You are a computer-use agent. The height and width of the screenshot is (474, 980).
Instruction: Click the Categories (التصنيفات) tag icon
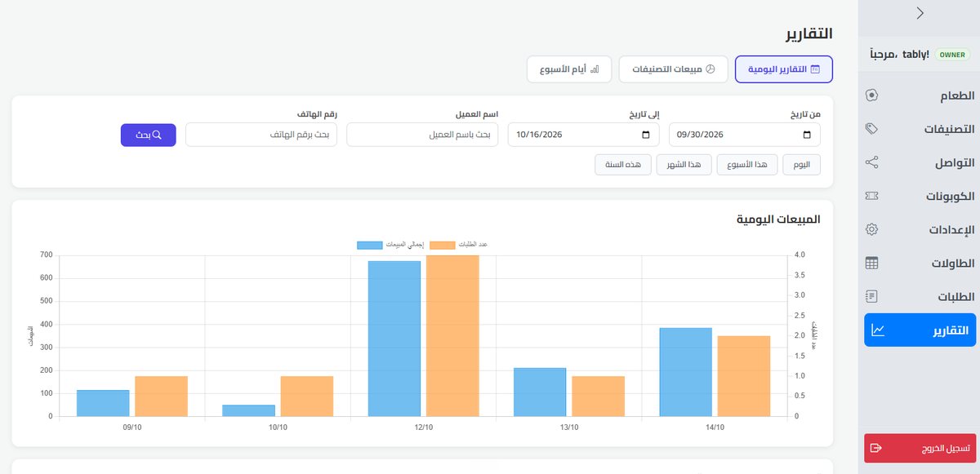[871, 129]
